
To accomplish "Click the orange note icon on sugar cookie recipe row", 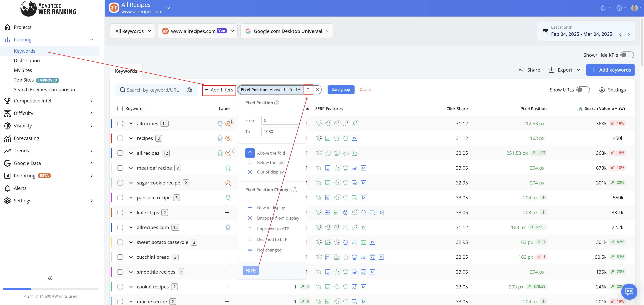I will point(228,183).
